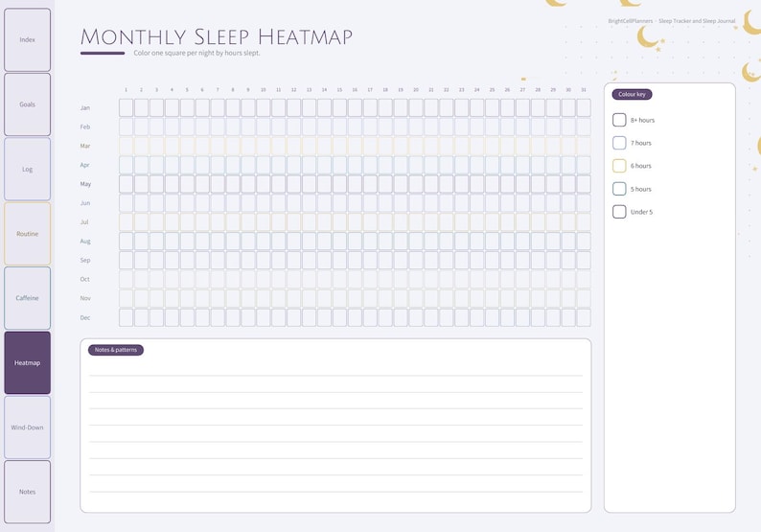Click the Jan row label
Viewport: 761px width, 532px height.
85,107
